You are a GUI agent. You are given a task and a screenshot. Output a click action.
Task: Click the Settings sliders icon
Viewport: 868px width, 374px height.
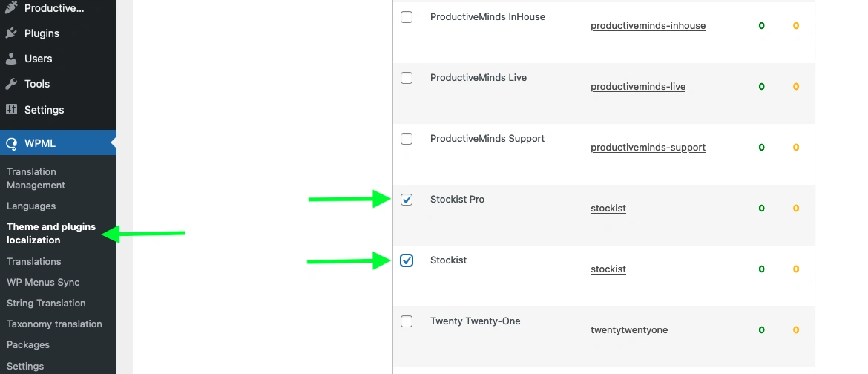(11, 109)
